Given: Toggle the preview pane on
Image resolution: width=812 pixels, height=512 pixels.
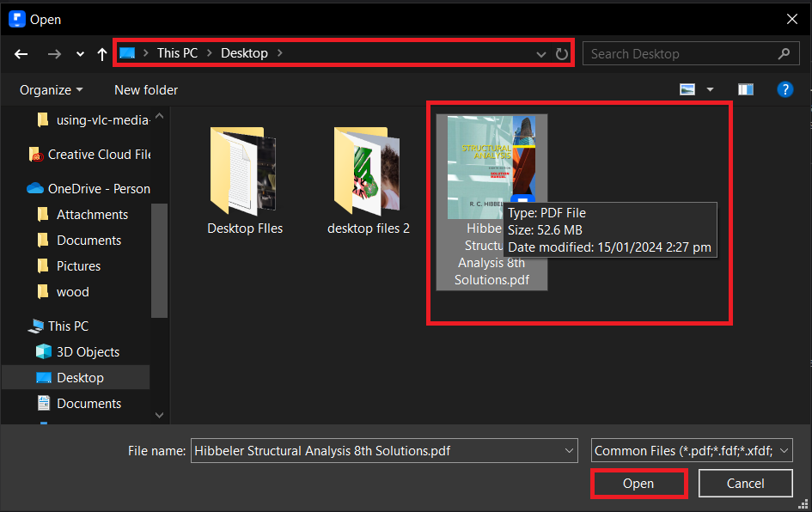Looking at the screenshot, I should pyautogui.click(x=745, y=88).
